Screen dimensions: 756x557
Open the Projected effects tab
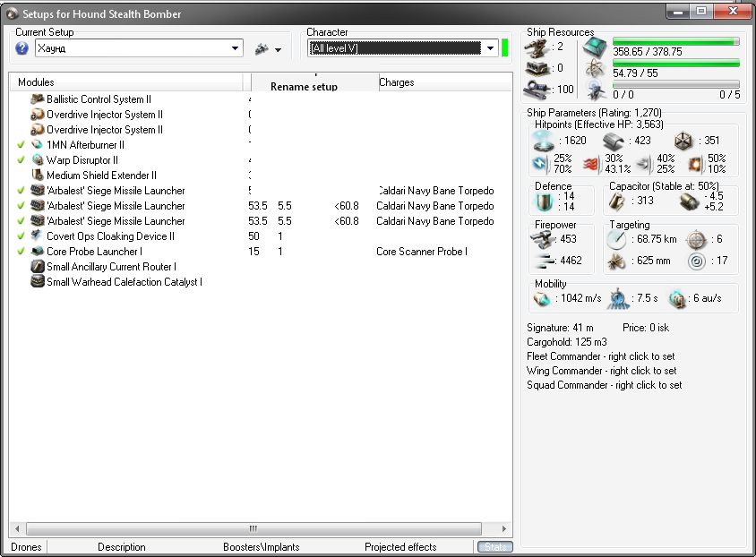400,547
